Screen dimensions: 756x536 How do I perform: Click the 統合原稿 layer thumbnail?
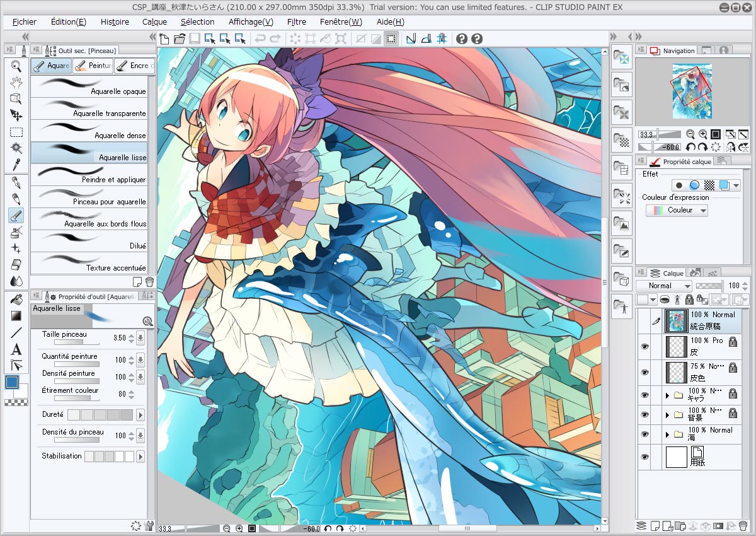click(x=677, y=320)
